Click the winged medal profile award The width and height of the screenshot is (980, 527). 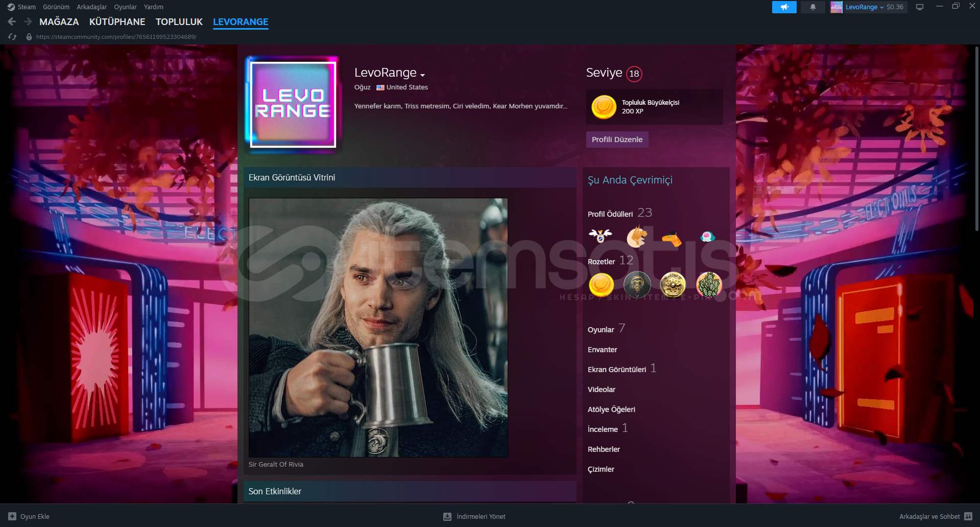click(x=601, y=236)
